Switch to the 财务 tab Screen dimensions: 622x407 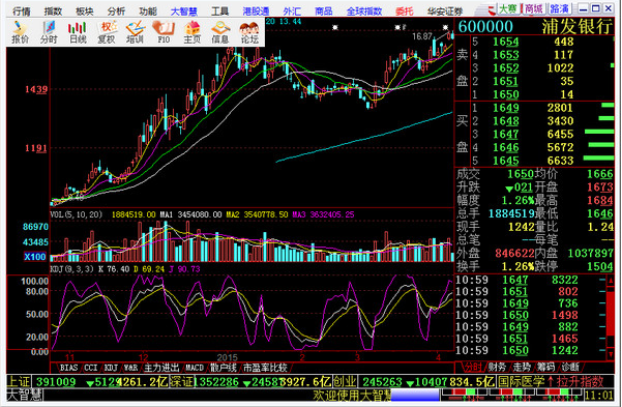(x=497, y=367)
